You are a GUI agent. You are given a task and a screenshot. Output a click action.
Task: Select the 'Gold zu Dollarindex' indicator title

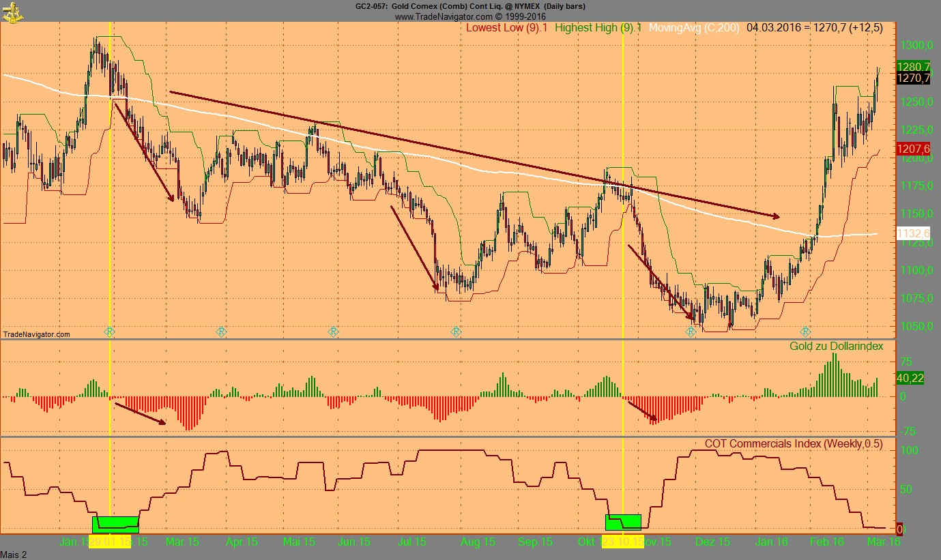837,347
